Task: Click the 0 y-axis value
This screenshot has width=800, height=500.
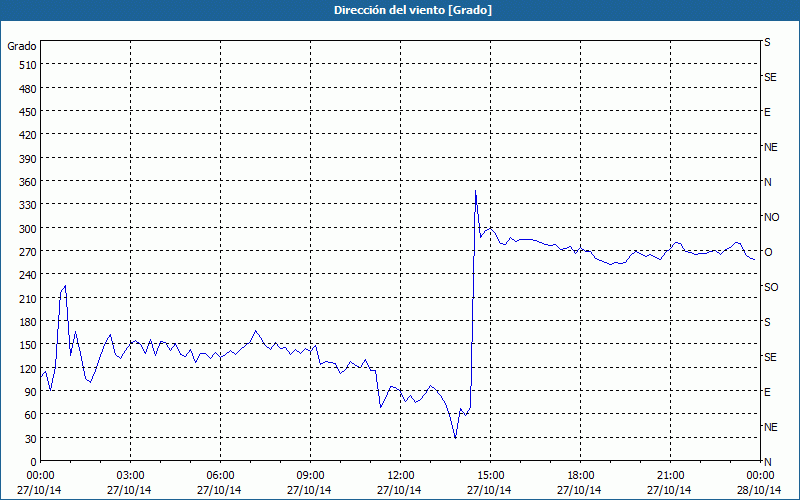Action: pyautogui.click(x=34, y=462)
